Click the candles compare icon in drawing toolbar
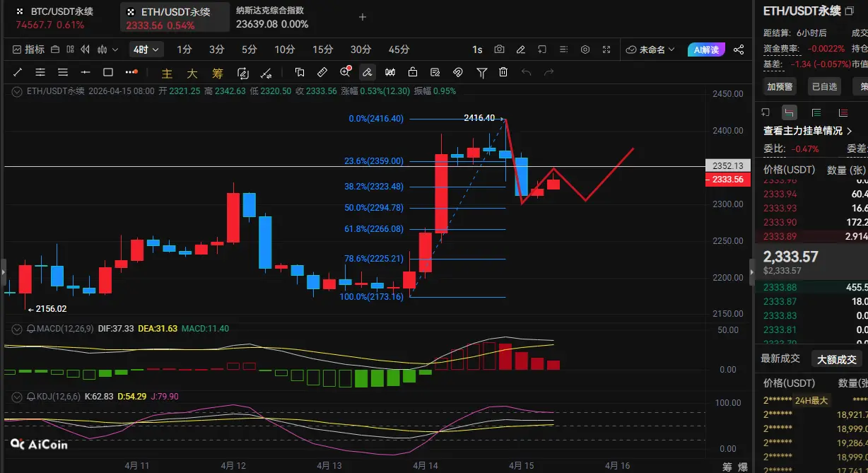 (x=390, y=72)
